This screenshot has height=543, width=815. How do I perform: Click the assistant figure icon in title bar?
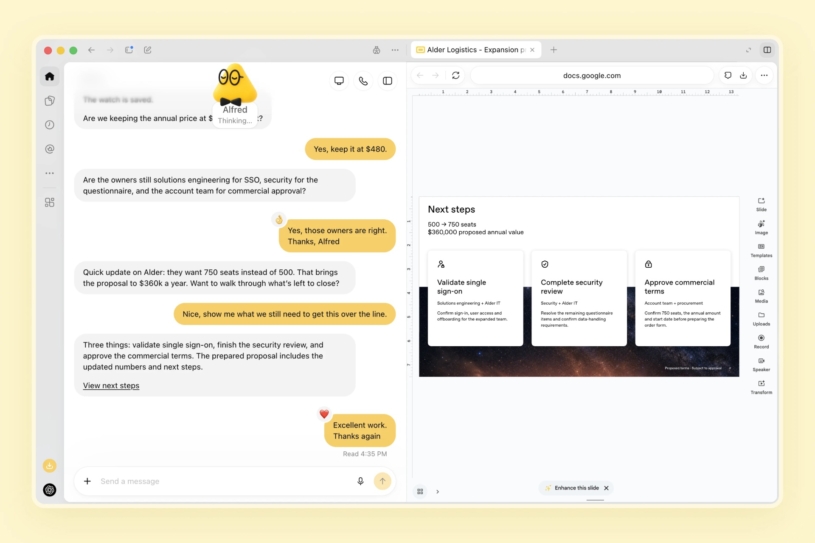(x=376, y=50)
